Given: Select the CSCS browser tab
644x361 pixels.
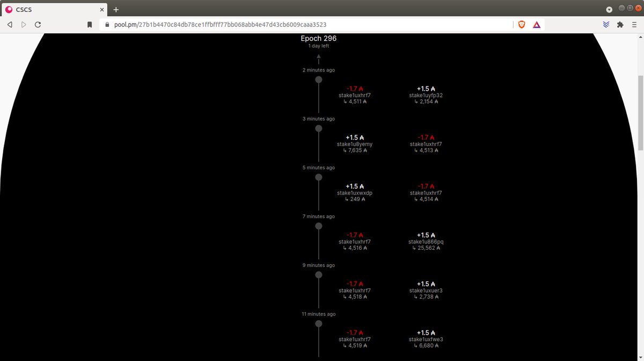Looking at the screenshot, I should click(54, 9).
